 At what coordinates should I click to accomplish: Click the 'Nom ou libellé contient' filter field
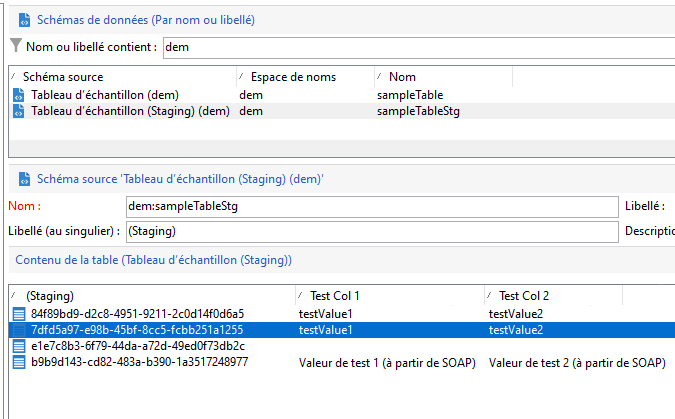(x=419, y=47)
